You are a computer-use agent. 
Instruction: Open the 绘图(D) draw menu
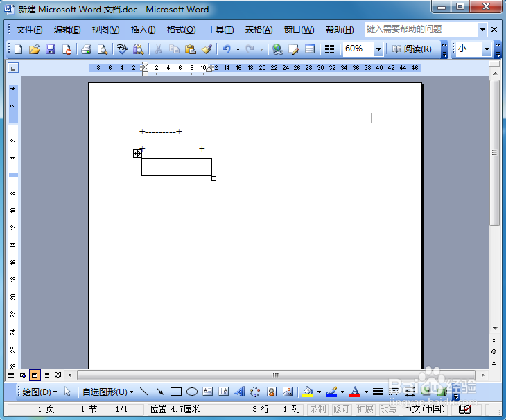coord(40,392)
